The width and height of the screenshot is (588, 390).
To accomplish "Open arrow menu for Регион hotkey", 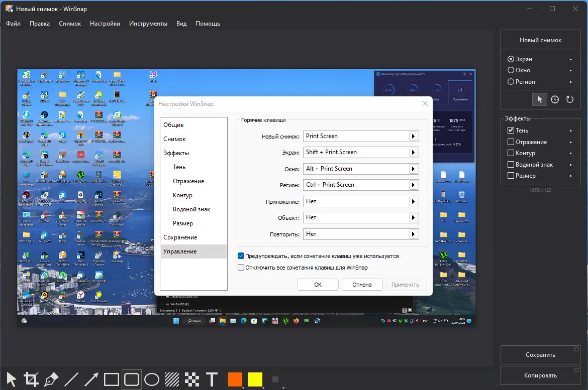I will [x=413, y=185].
